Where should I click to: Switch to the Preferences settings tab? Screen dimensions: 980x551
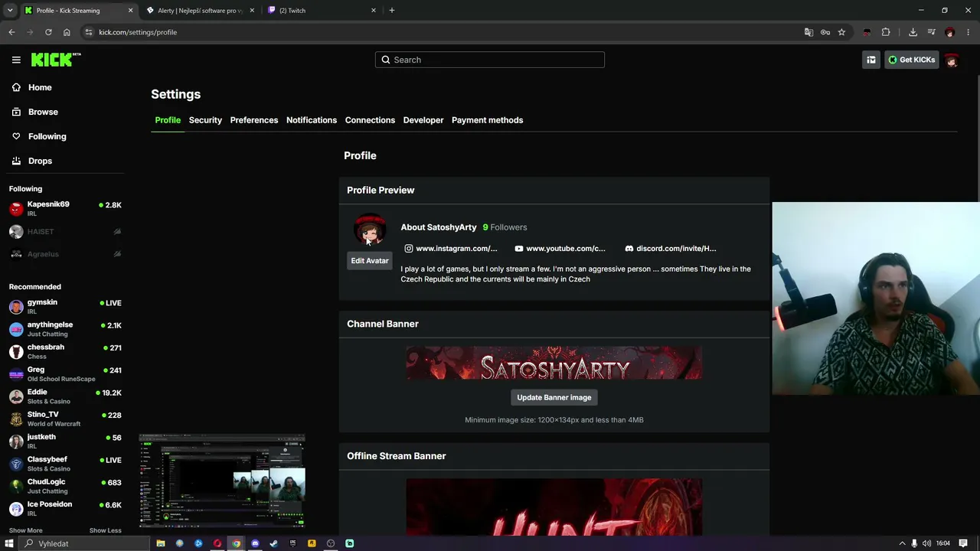pos(254,120)
